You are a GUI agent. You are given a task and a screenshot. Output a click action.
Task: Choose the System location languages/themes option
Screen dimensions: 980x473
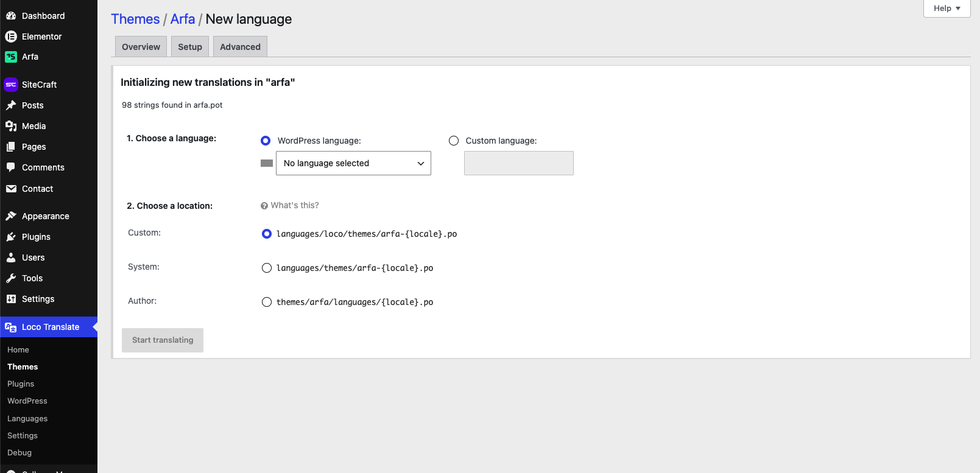coord(267,268)
